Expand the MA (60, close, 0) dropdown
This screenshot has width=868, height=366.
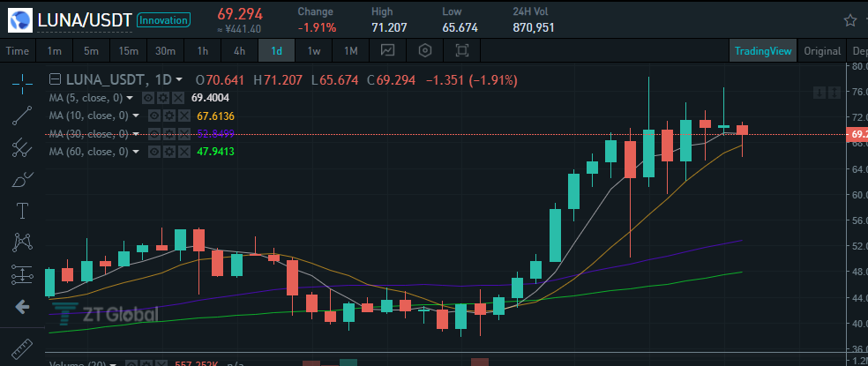point(136,151)
